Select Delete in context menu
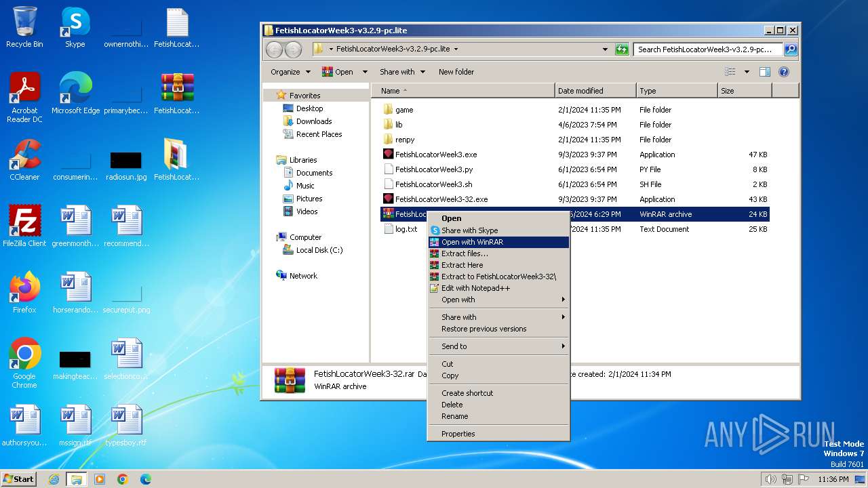The width and height of the screenshot is (868, 488). [x=498, y=405]
